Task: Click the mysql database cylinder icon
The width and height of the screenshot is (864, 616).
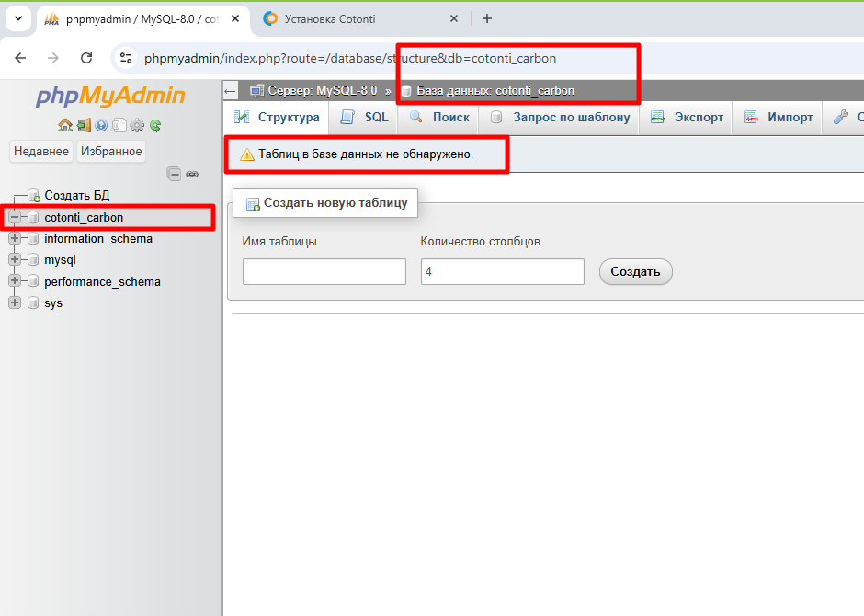Action: pos(33,259)
